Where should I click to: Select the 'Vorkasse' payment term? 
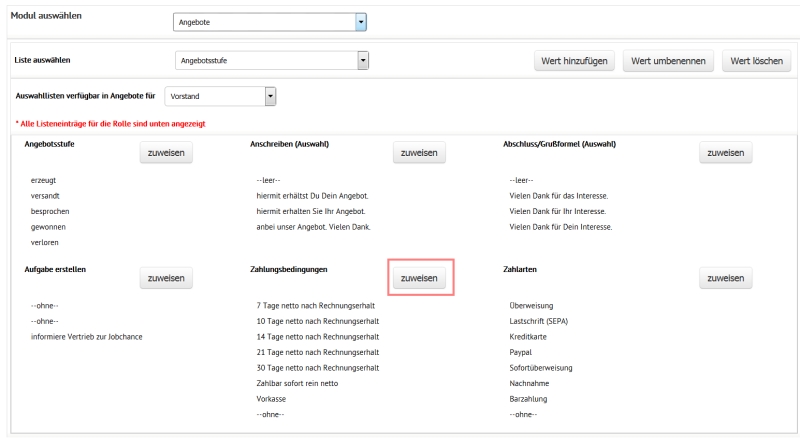273,398
